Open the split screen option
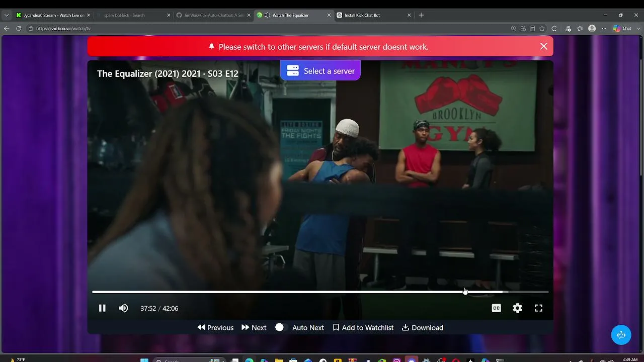Image resolution: width=644 pixels, height=362 pixels. (x=523, y=29)
